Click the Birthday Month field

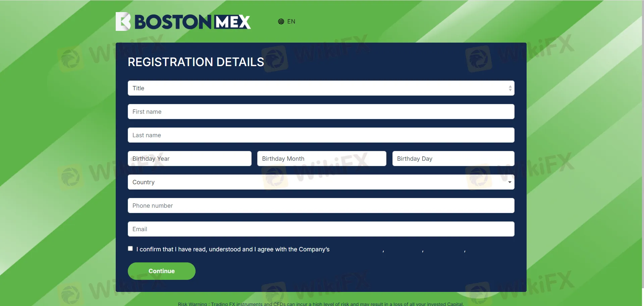click(321, 158)
